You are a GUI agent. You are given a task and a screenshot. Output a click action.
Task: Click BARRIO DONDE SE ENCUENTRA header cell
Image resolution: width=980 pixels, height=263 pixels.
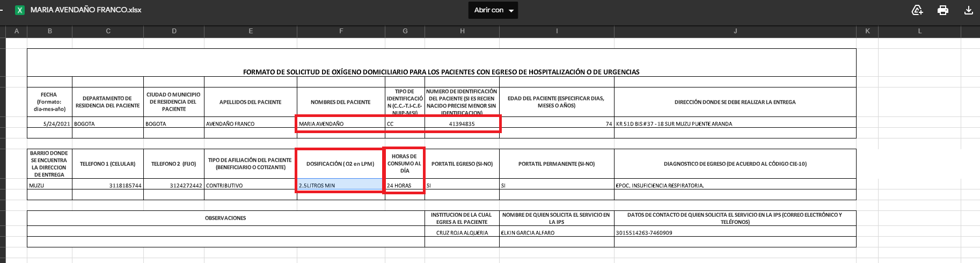click(50, 164)
